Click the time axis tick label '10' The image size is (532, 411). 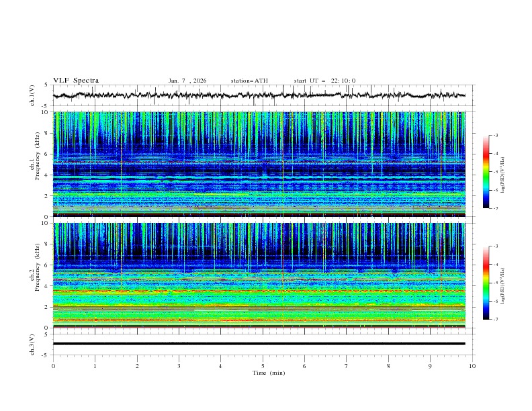coord(472,366)
